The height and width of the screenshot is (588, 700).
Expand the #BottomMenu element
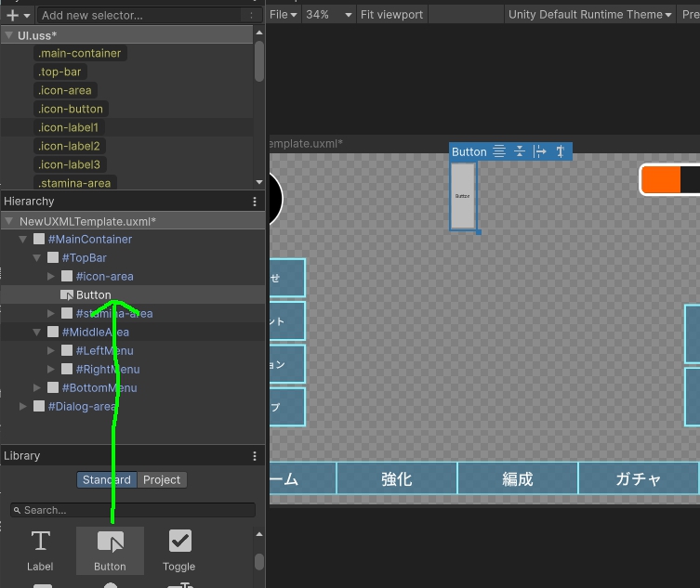(x=37, y=387)
